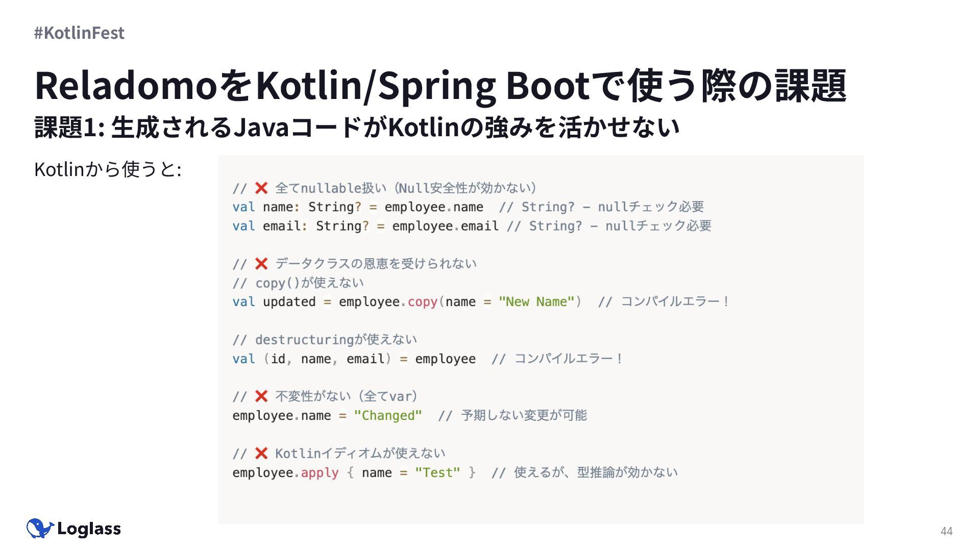Screen dimensions: 980x551
Task: Click the red X before データクラスの恩恵 comment
Action: 261,264
